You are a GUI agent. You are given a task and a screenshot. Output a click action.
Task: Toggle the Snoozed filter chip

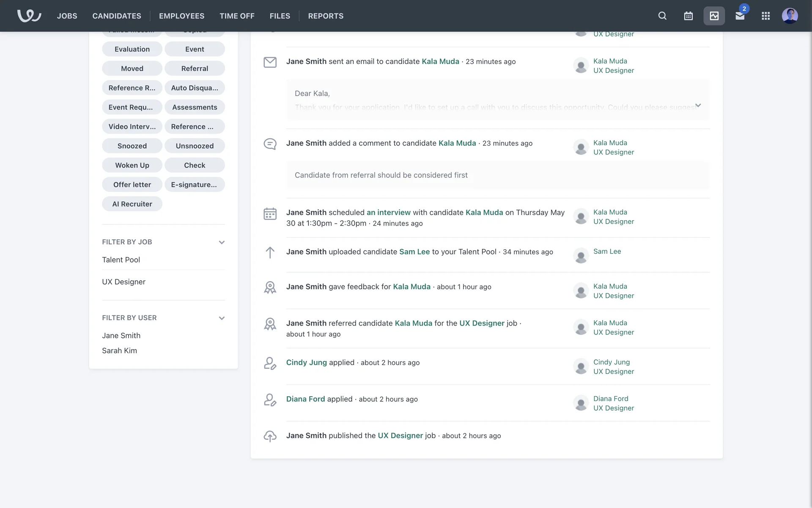132,146
